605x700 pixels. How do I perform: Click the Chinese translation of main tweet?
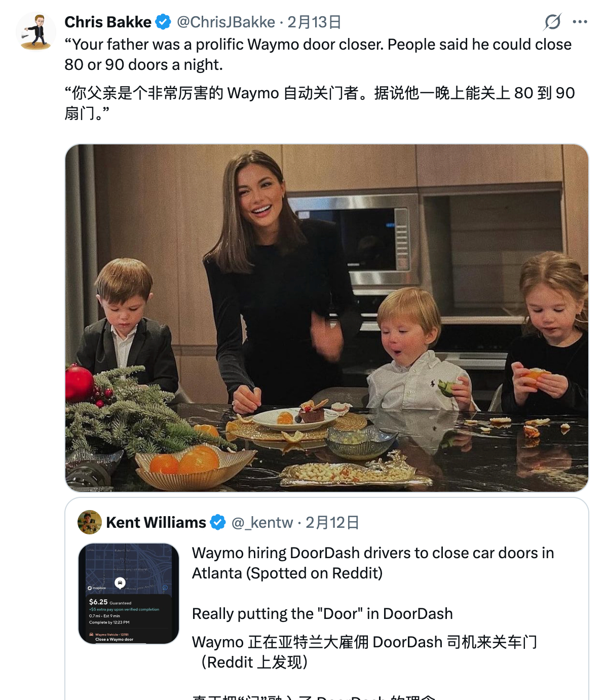click(320, 103)
